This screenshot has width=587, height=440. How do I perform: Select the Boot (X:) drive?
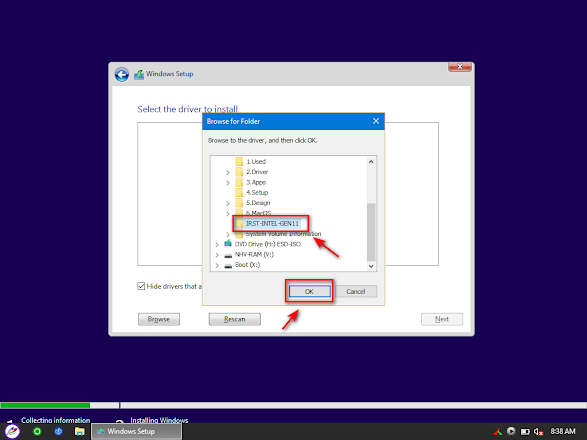(x=247, y=265)
